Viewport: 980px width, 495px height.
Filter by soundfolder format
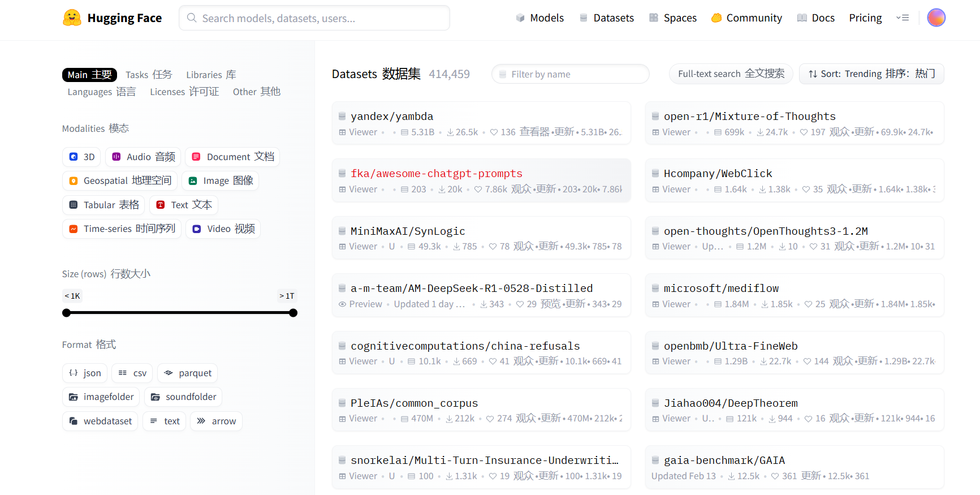tap(183, 397)
